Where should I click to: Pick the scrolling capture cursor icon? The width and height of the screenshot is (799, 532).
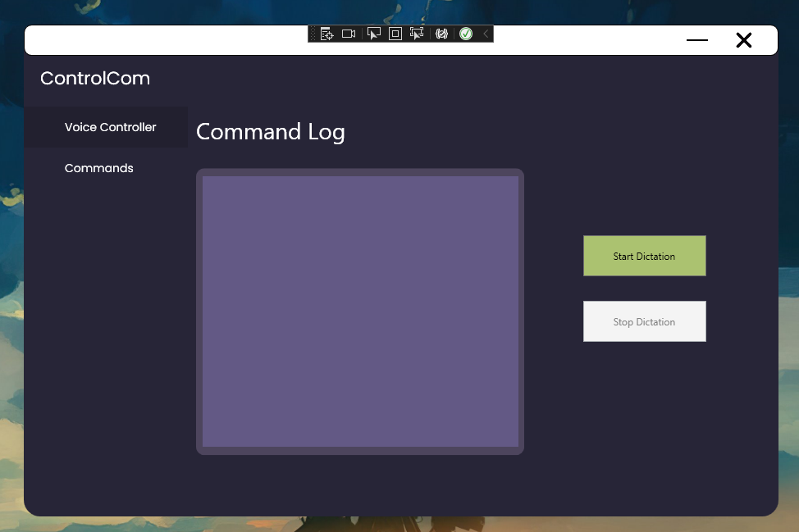416,34
